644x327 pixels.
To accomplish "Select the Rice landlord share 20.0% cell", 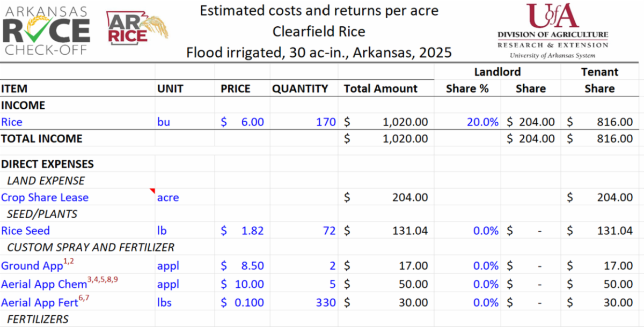I will click(482, 122).
